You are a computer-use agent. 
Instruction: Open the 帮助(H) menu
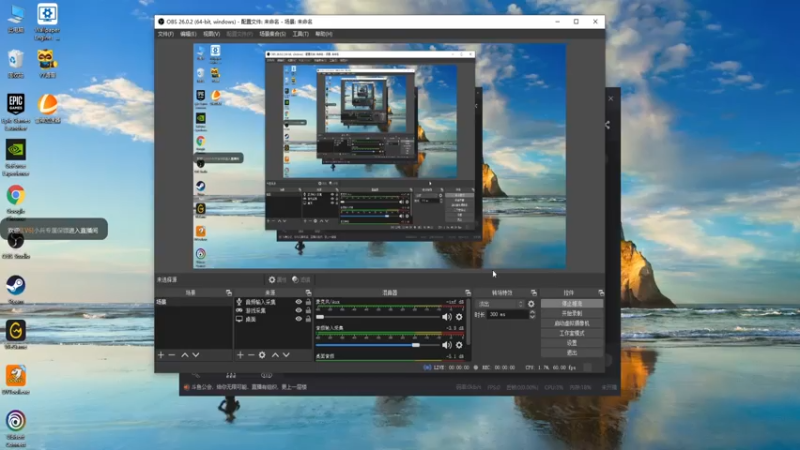[323, 34]
